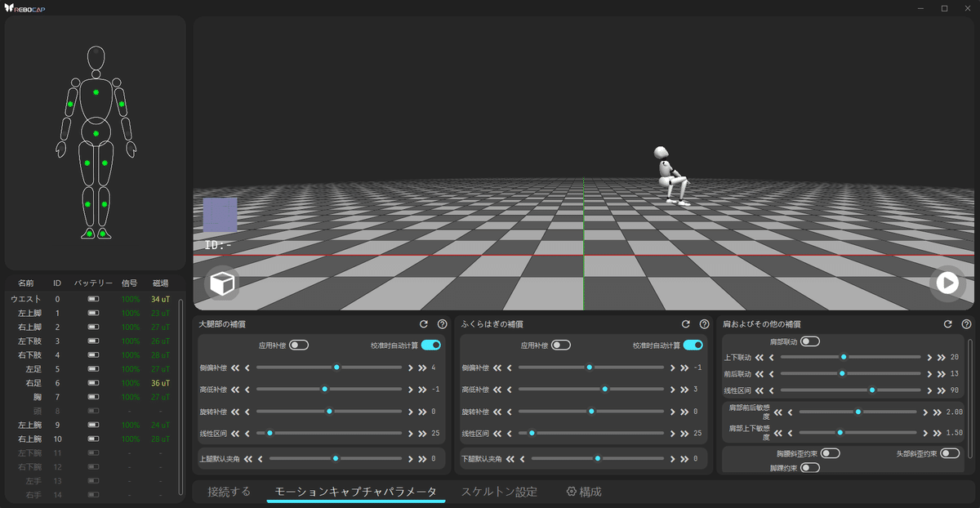Click the 名前 column header
Image resolution: width=980 pixels, height=508 pixels.
click(x=26, y=283)
